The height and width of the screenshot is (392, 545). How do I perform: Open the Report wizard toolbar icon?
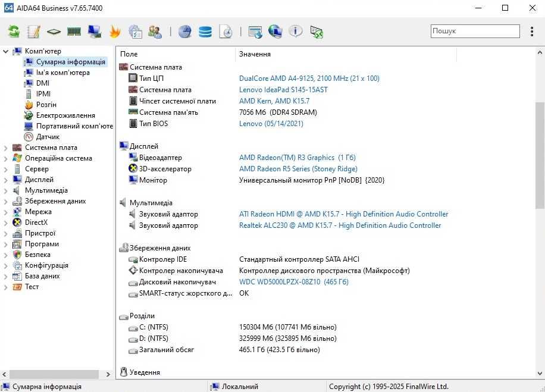click(x=34, y=32)
